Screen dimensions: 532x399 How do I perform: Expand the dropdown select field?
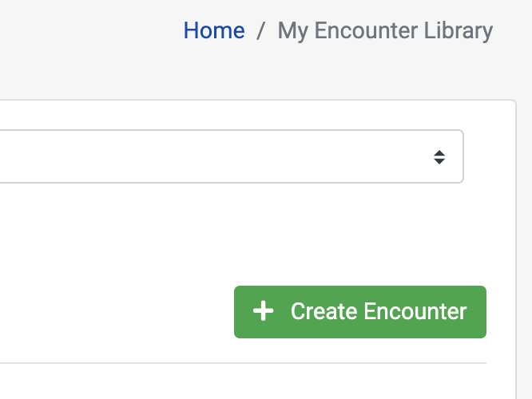coord(232,156)
